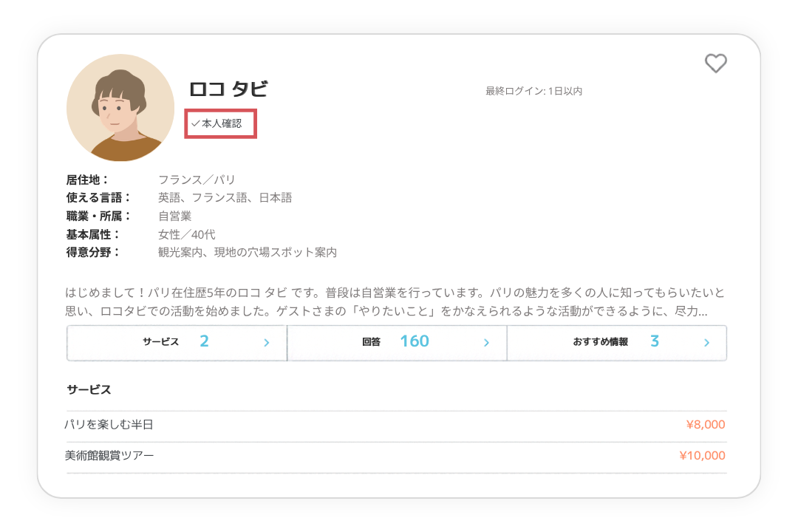Image resolution: width=798 pixels, height=532 pixels.
Task: Click the ¥8,000 price
Action: [x=706, y=425]
